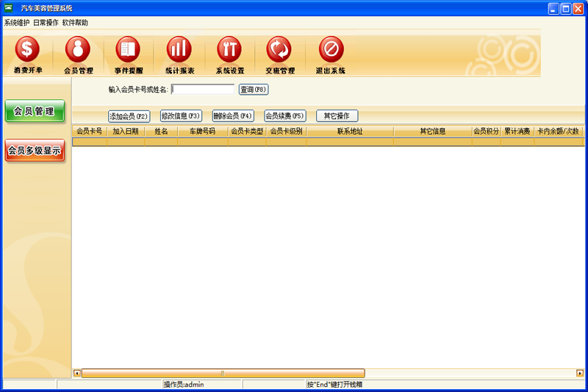Click the 删除会员(F4) button
The image size is (588, 392).
pyautogui.click(x=233, y=116)
